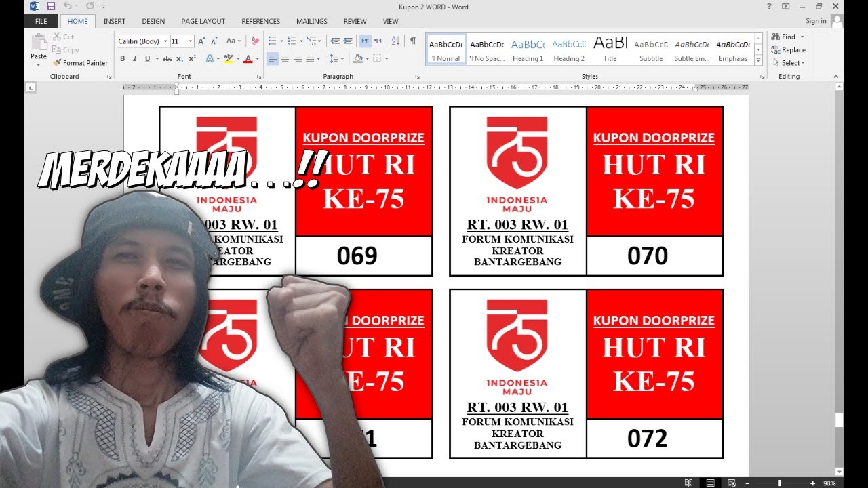The image size is (868, 488).
Task: Apply subscript formatting
Action: 180,59
